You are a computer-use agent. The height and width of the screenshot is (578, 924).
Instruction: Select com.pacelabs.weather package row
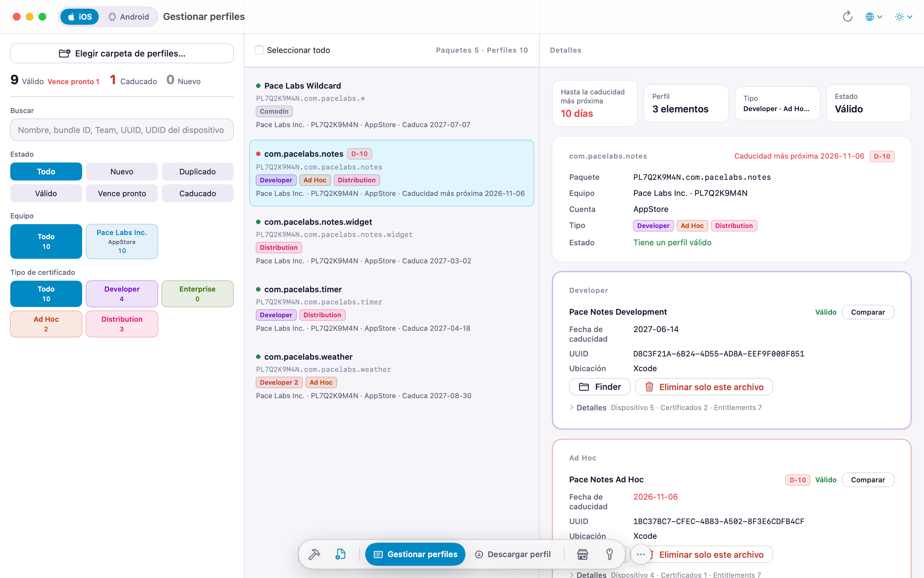coord(391,376)
